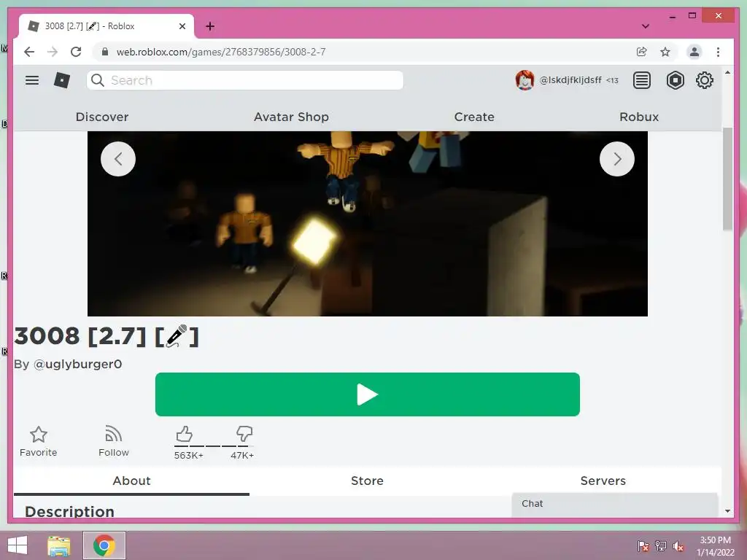Show the previous game screenshot
The height and width of the screenshot is (560, 747).
tap(118, 159)
